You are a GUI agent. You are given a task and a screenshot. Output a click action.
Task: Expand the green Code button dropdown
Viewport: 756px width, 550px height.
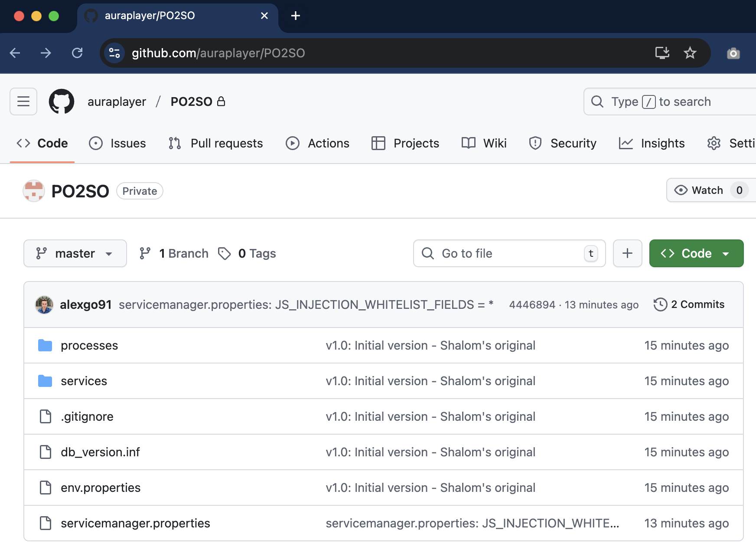tap(726, 253)
